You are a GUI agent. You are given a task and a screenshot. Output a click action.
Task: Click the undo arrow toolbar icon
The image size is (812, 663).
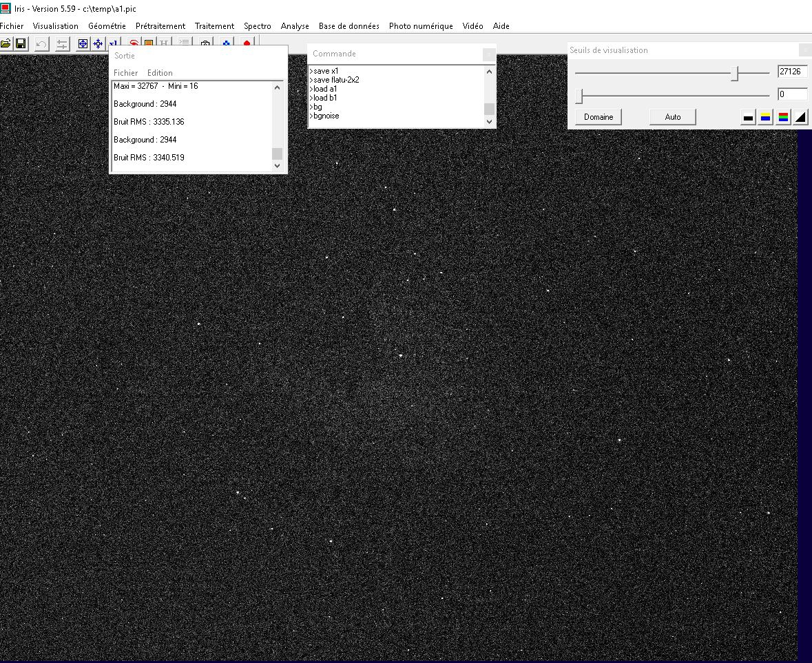click(x=41, y=44)
